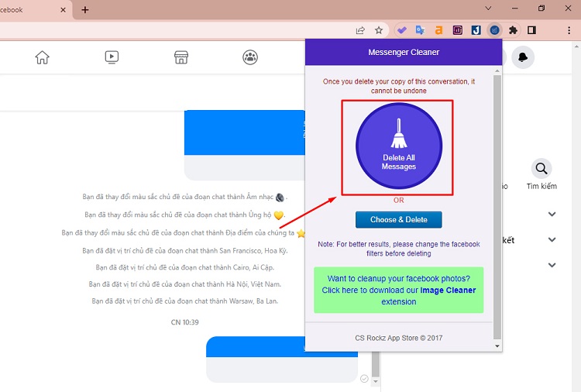The width and height of the screenshot is (581, 392).
Task: Expand the bottom chevron in chat info panel
Action: [x=552, y=265]
